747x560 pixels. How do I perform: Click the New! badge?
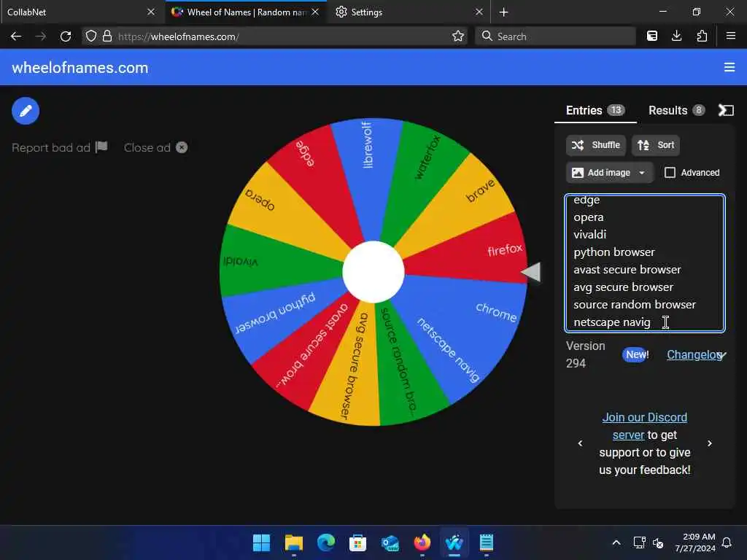coord(636,355)
